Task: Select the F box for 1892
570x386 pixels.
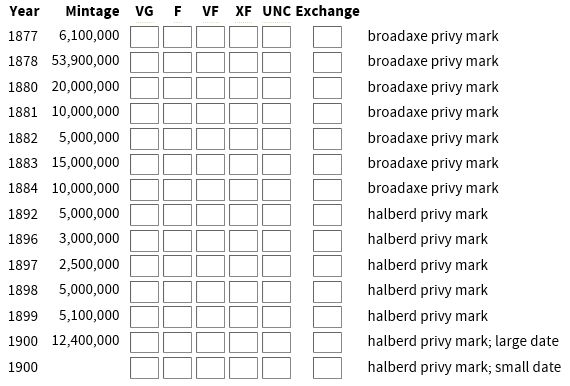Action: pos(177,215)
